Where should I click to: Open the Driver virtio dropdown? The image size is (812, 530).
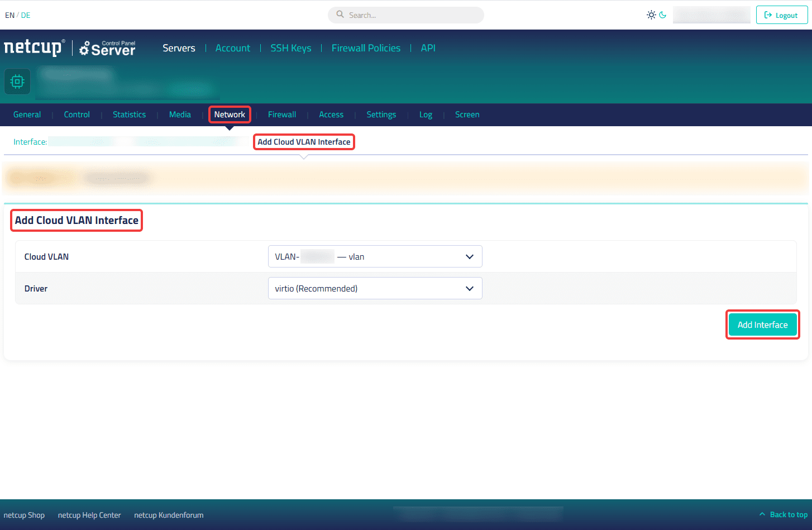(375, 288)
